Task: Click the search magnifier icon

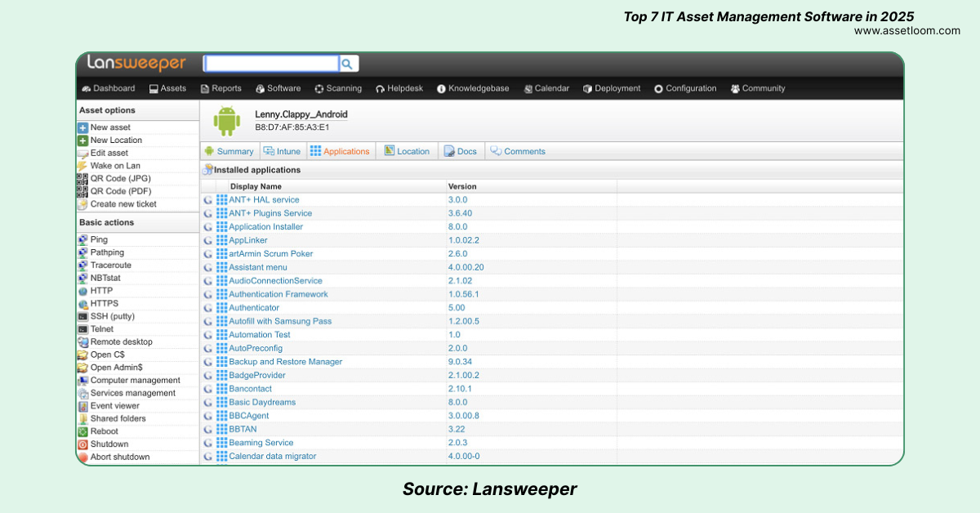Action: tap(348, 64)
